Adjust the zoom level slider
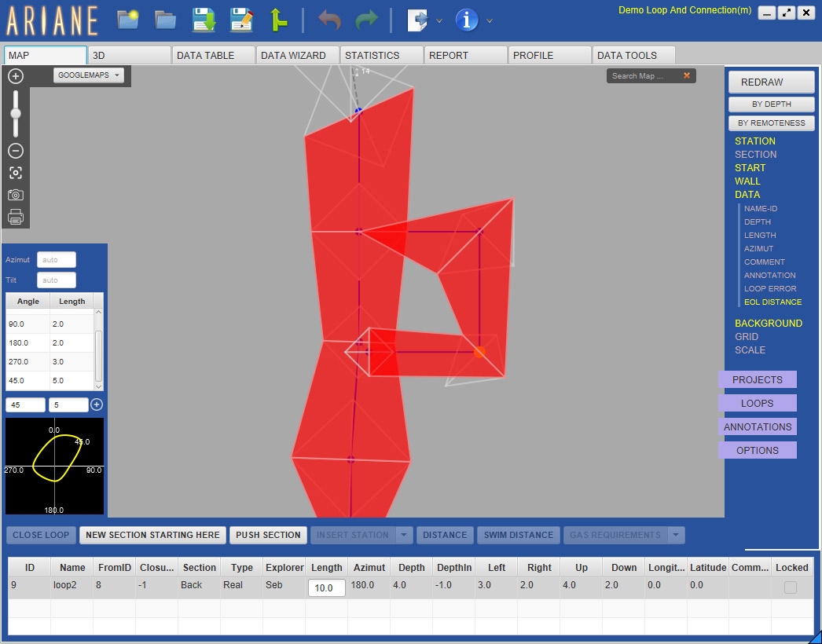822x644 pixels. tap(15, 112)
